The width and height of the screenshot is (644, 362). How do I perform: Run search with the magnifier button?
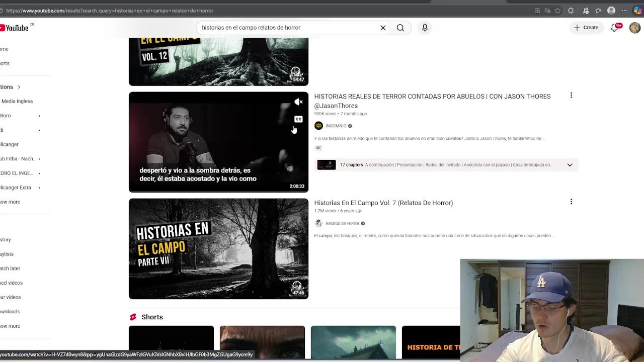tap(400, 28)
